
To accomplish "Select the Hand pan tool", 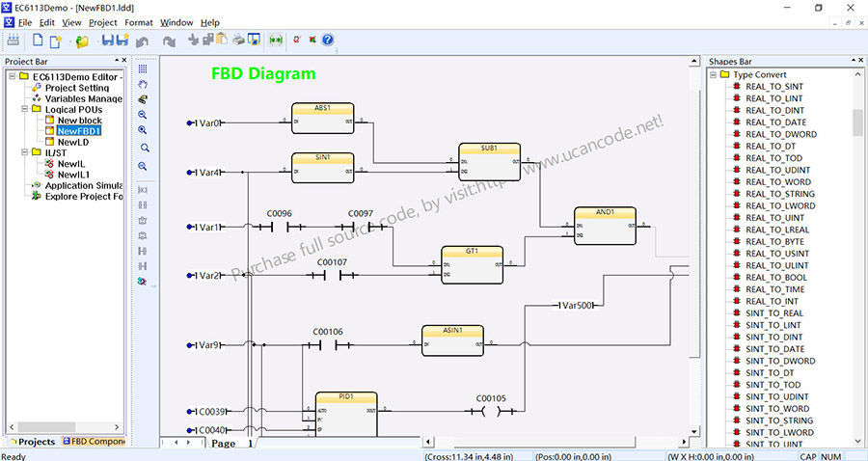I will pyautogui.click(x=143, y=85).
